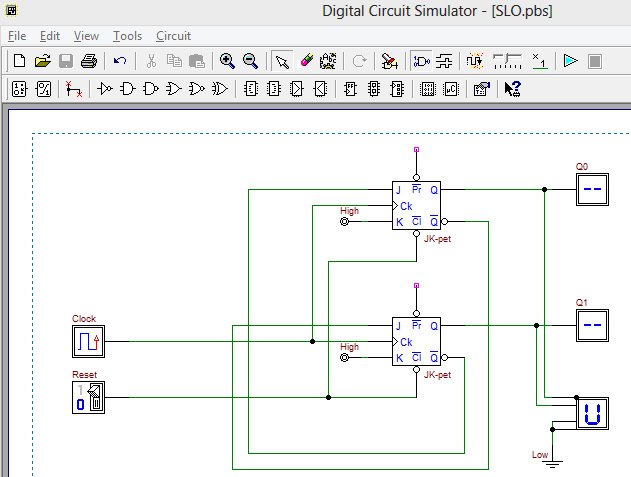631x477 pixels.
Task: Click the Print toolbar icon
Action: tap(89, 61)
